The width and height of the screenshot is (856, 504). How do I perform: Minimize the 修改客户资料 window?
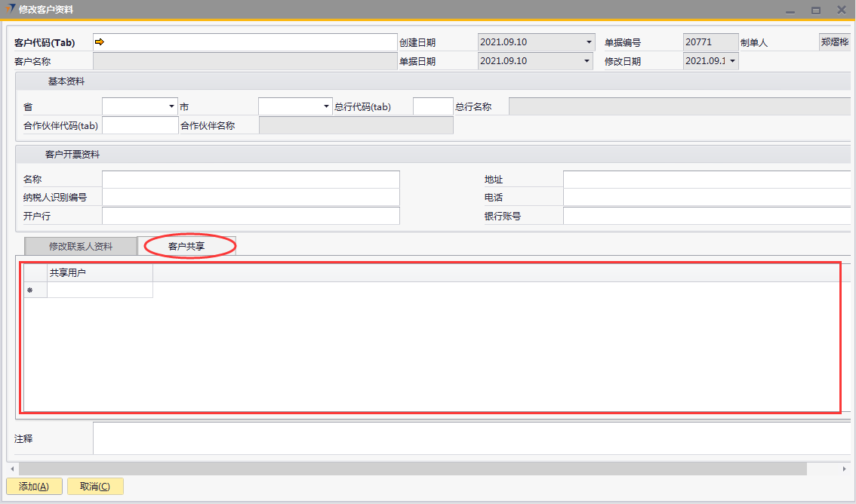click(790, 11)
